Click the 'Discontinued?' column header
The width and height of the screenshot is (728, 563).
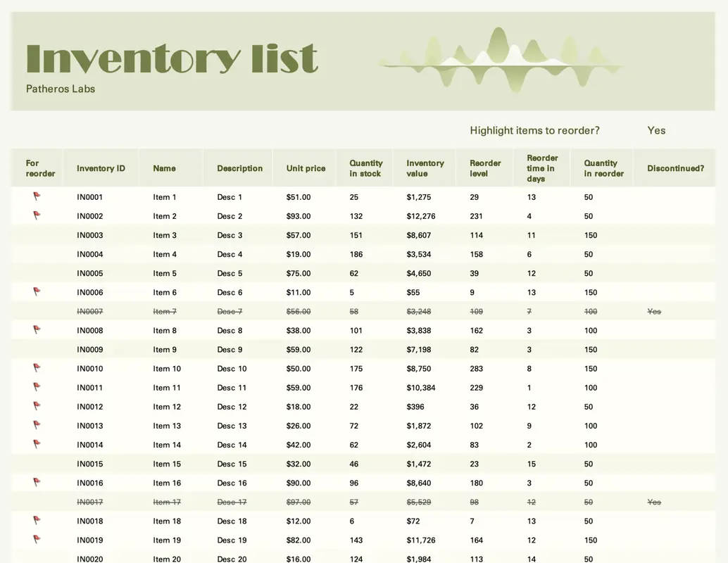[x=675, y=168]
